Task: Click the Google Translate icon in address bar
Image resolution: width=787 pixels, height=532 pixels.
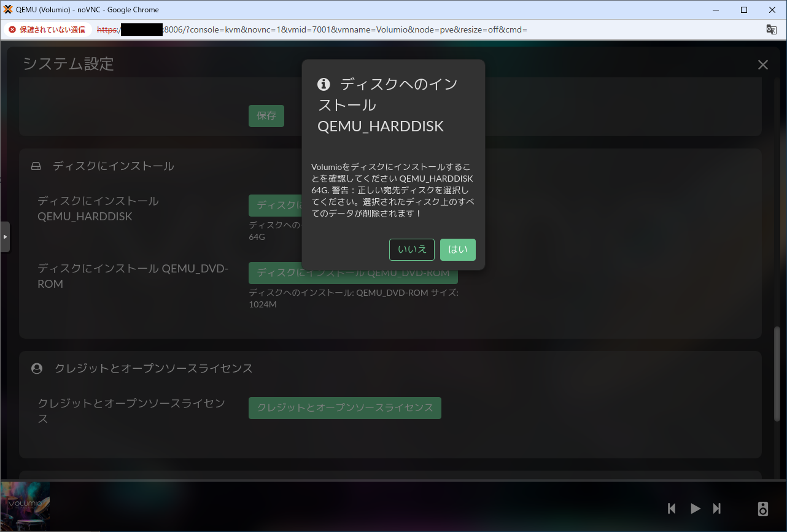Action: 771,29
